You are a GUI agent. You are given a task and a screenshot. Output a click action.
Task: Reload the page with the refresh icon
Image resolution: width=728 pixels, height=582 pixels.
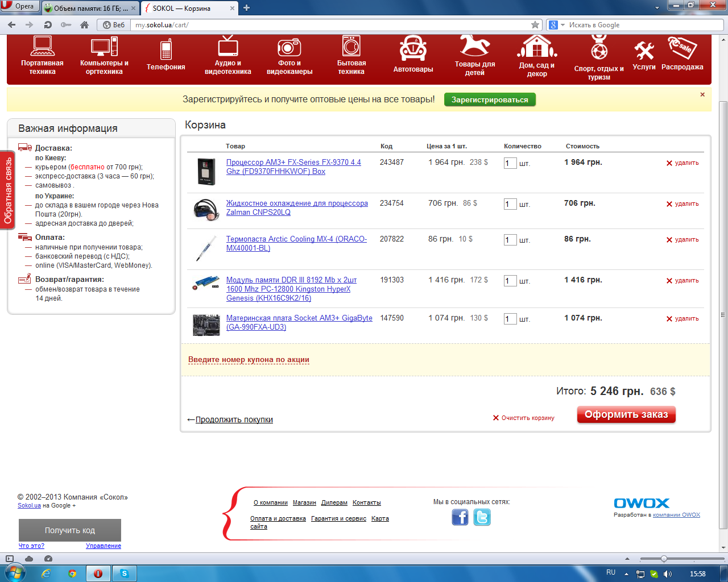click(x=48, y=24)
